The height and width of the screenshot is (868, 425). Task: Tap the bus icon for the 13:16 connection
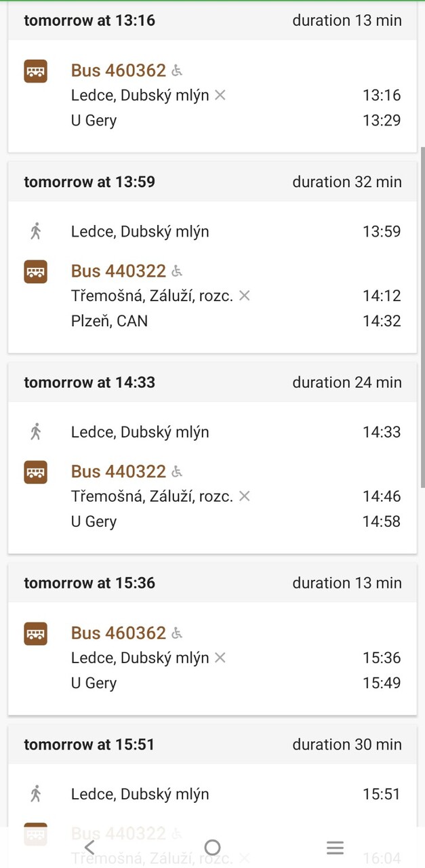[36, 71]
